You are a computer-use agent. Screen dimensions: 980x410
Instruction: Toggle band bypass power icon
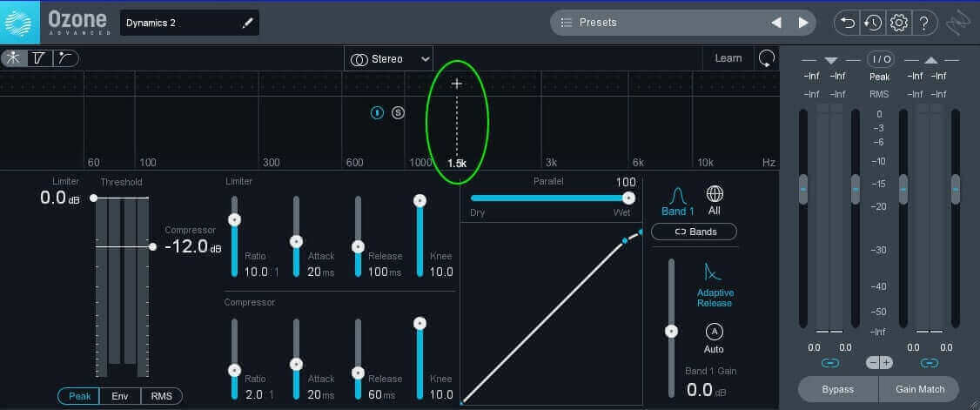pos(377,113)
